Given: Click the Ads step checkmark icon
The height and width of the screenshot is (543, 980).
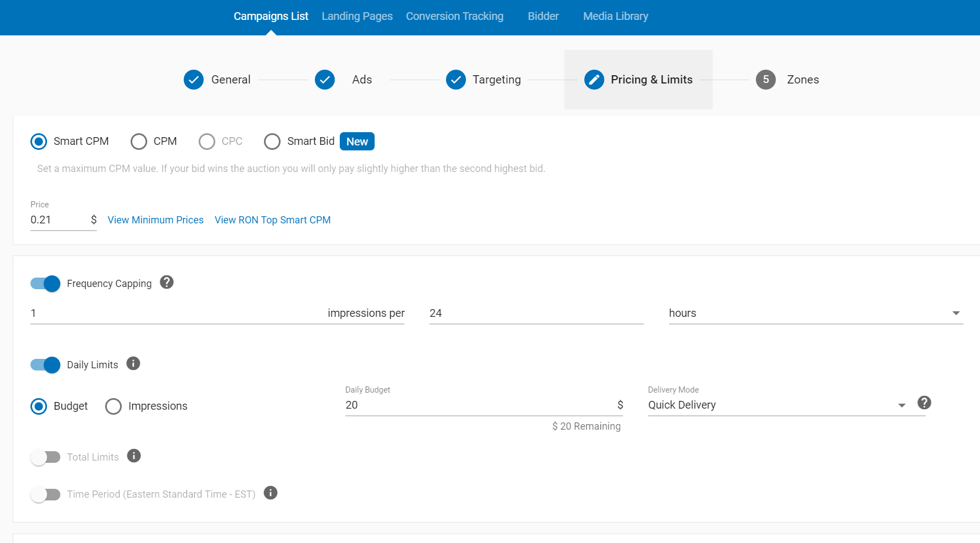Looking at the screenshot, I should tap(325, 80).
